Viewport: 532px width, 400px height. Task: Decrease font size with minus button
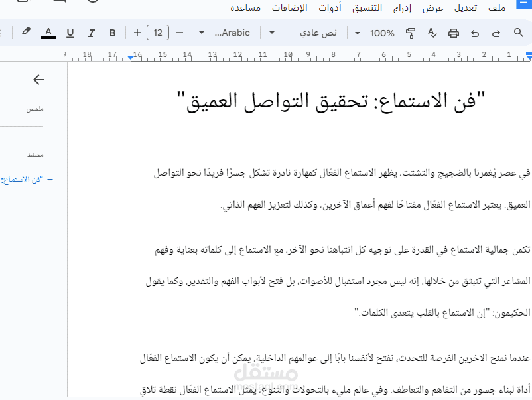(180, 33)
